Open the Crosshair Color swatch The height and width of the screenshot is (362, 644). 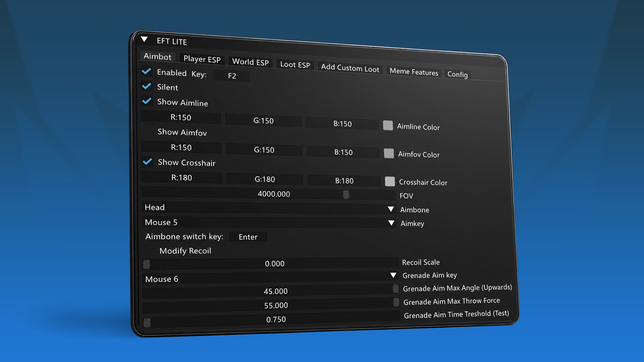click(390, 181)
